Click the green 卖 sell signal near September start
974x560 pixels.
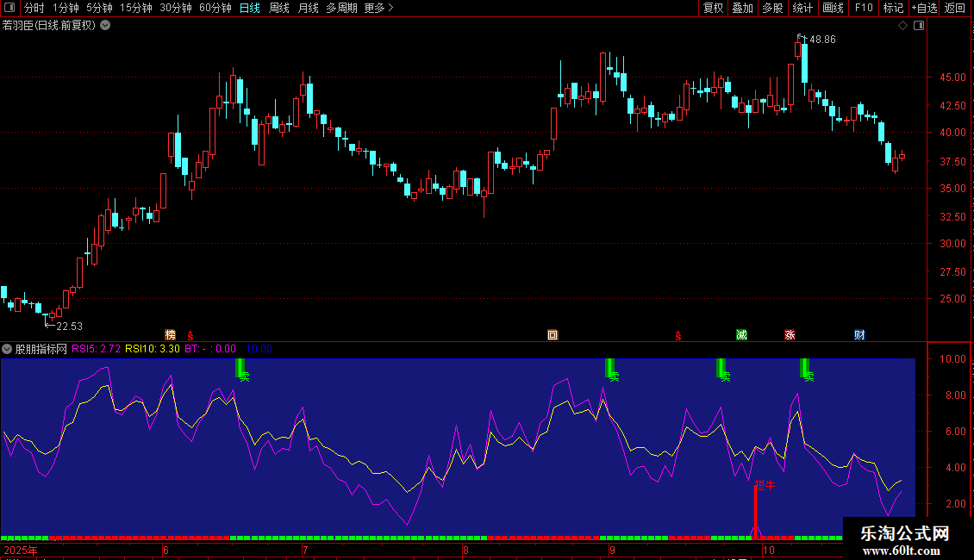(612, 370)
